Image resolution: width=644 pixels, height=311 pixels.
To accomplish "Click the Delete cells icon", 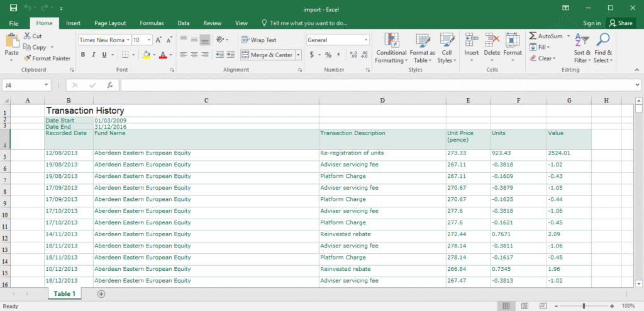I will pyautogui.click(x=492, y=40).
